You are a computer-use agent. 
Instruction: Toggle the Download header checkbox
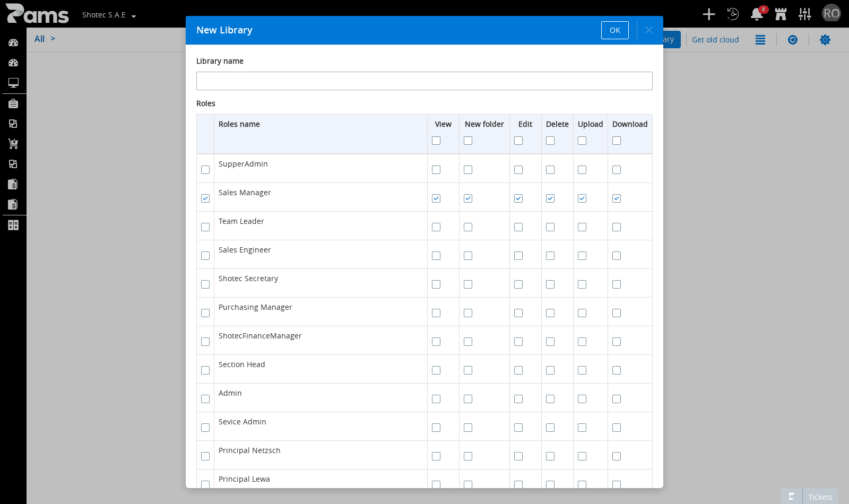pyautogui.click(x=617, y=141)
